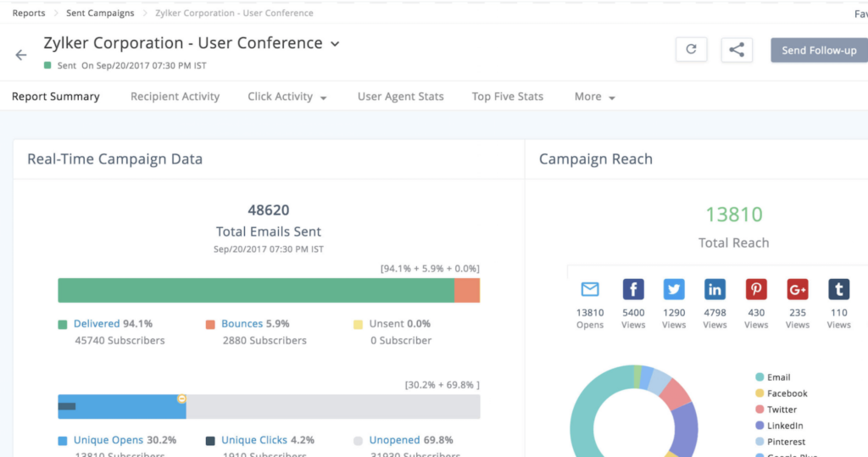Toggle the Email legend entry
Image resolution: width=868 pixels, height=457 pixels.
tap(773, 377)
